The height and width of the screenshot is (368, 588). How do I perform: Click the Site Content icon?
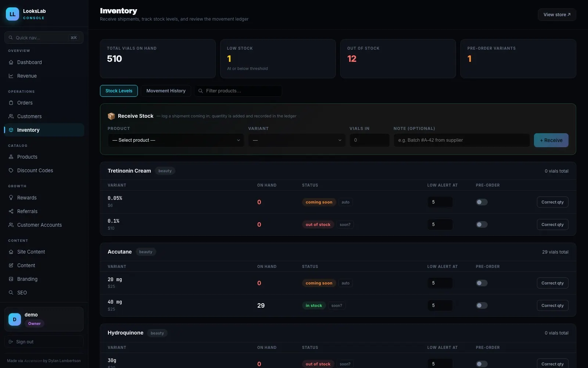11,252
